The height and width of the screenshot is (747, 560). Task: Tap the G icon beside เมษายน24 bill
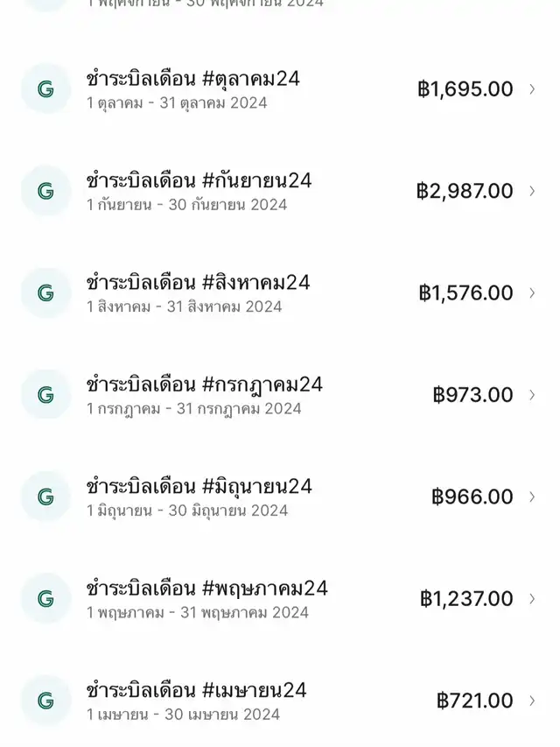(x=45, y=701)
